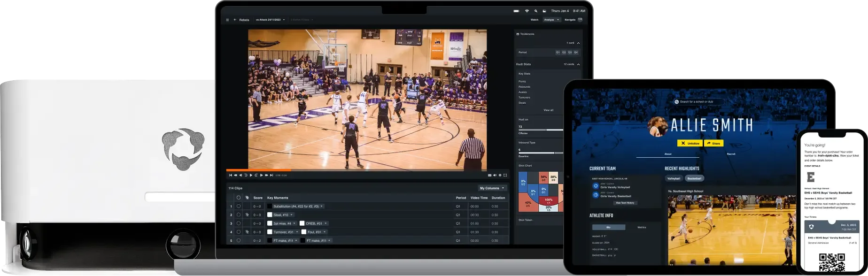Select clip row 3 3pt miss checkbox
The height and width of the screenshot is (276, 868).
pos(239,223)
